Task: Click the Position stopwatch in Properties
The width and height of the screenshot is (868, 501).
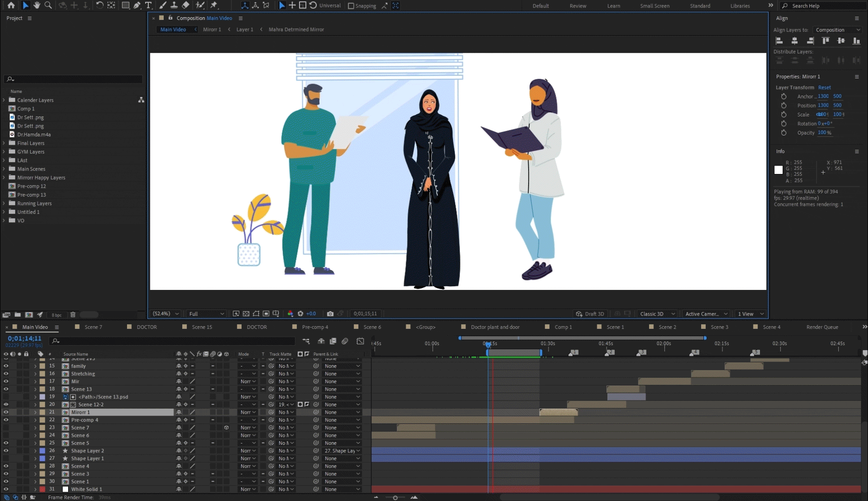Action: pos(784,105)
